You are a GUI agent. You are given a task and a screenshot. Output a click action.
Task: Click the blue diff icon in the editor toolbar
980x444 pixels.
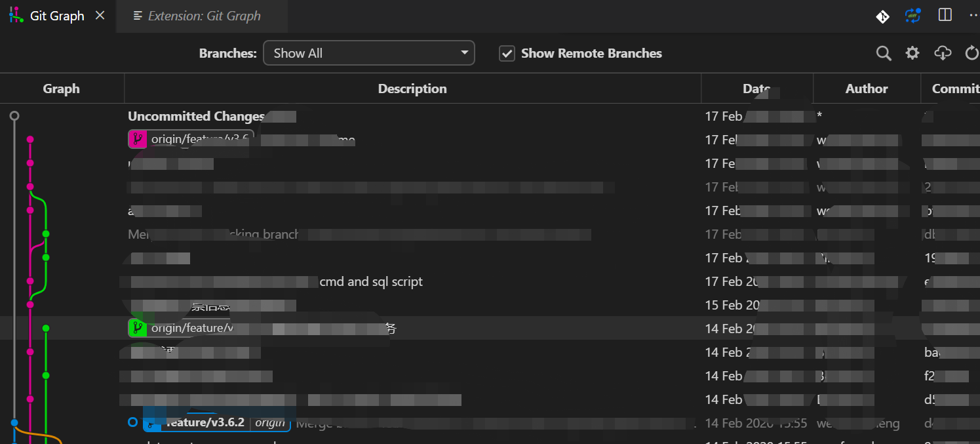click(912, 16)
